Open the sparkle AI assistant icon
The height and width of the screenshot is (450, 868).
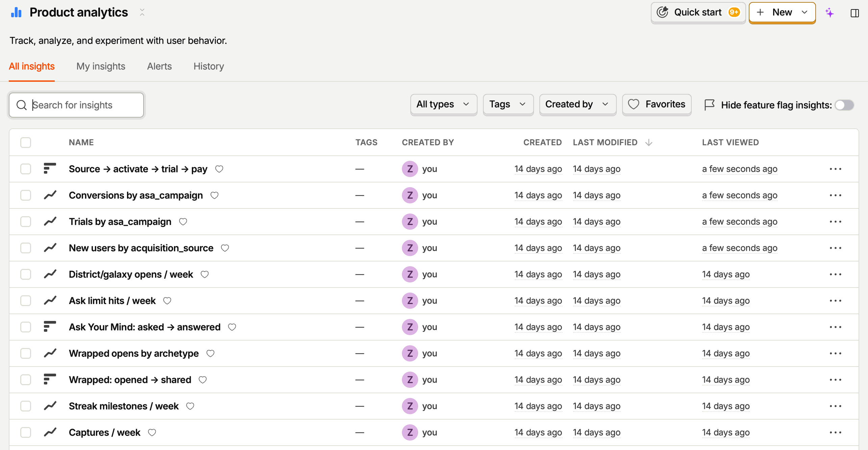(829, 13)
